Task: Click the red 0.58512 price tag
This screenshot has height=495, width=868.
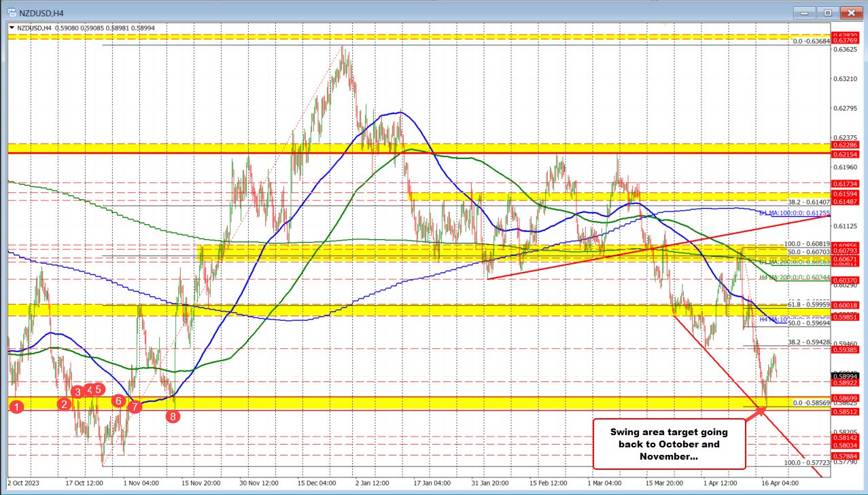Action: [845, 412]
